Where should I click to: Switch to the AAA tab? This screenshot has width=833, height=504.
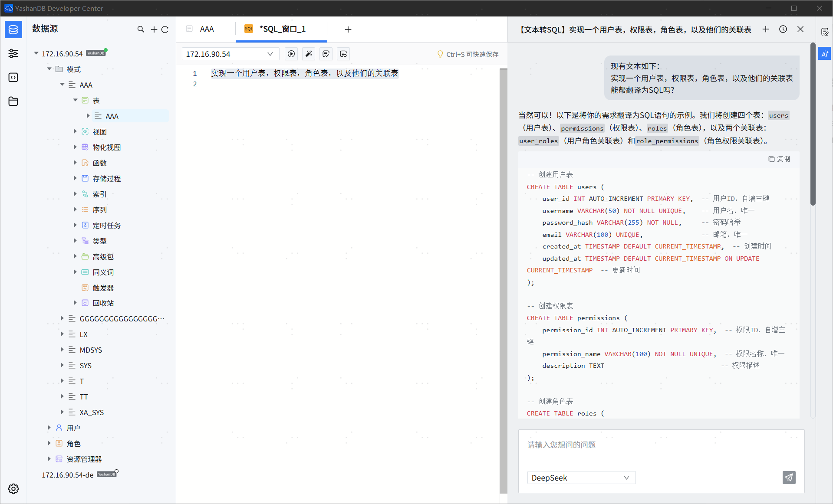207,29
